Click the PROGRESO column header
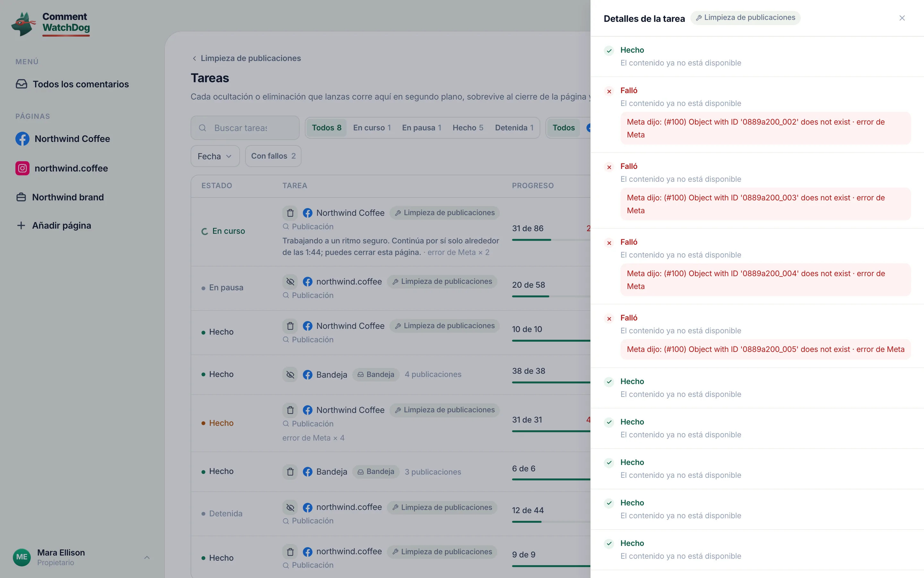Image resolution: width=924 pixels, height=578 pixels. click(533, 186)
